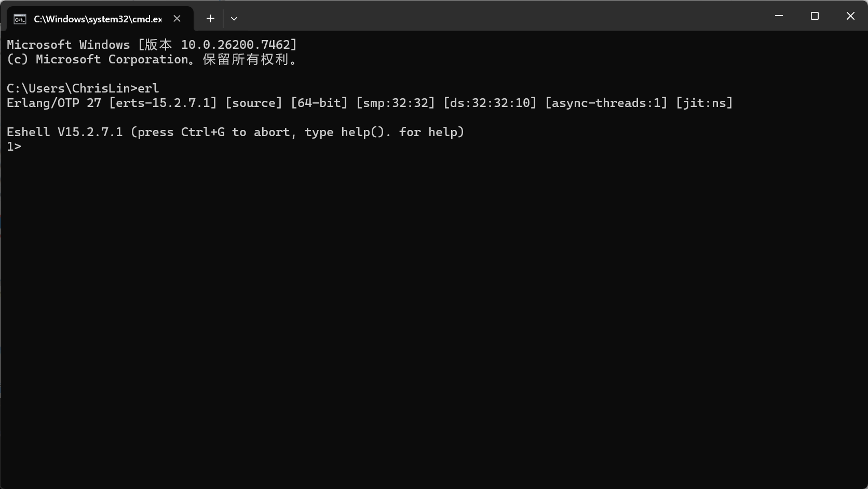Click the Eshell V15.2.7.1 text
Viewport: 868px width, 489px height.
(x=62, y=131)
